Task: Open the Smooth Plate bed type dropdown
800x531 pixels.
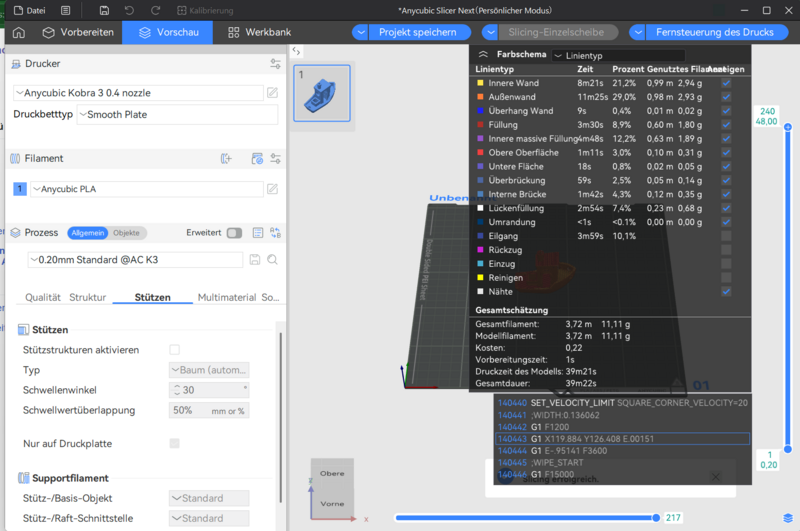Action: point(178,115)
